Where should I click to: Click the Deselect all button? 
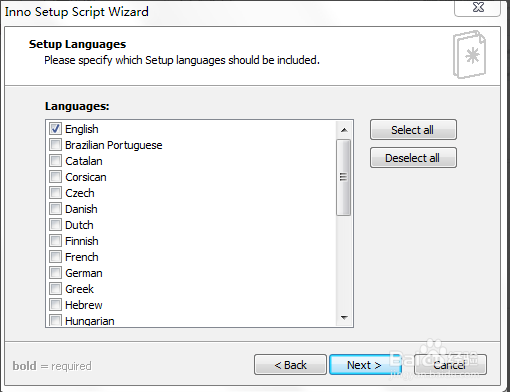pyautogui.click(x=413, y=158)
